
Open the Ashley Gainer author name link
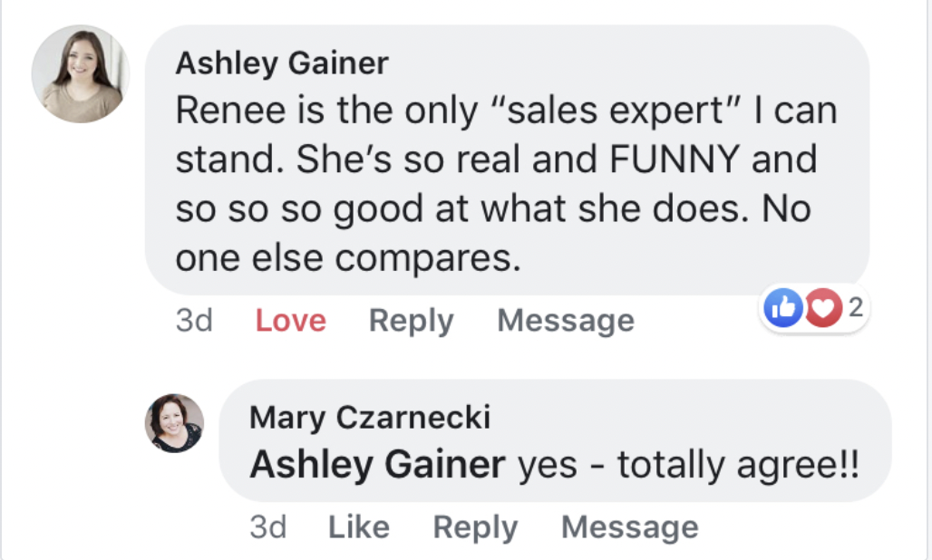point(281,63)
